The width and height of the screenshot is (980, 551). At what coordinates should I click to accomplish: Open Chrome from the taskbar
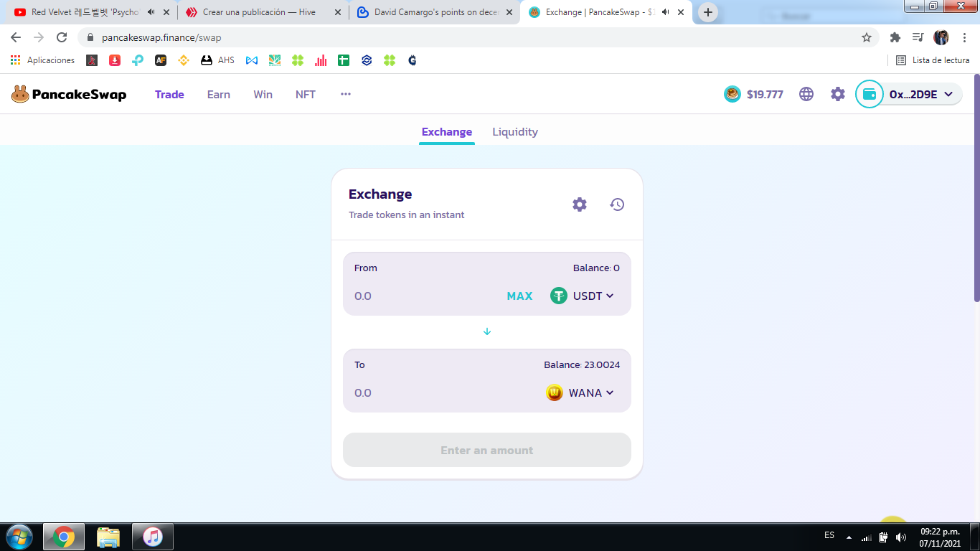[x=64, y=537]
